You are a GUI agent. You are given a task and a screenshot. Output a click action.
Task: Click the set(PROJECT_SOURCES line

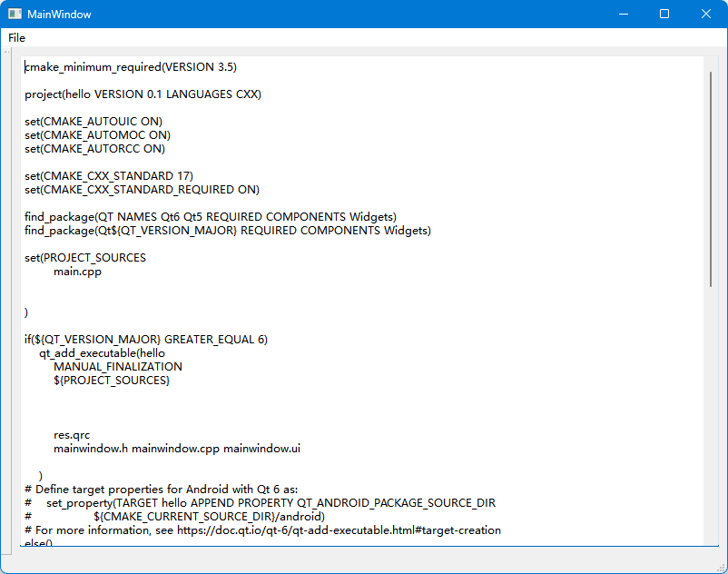click(85, 258)
